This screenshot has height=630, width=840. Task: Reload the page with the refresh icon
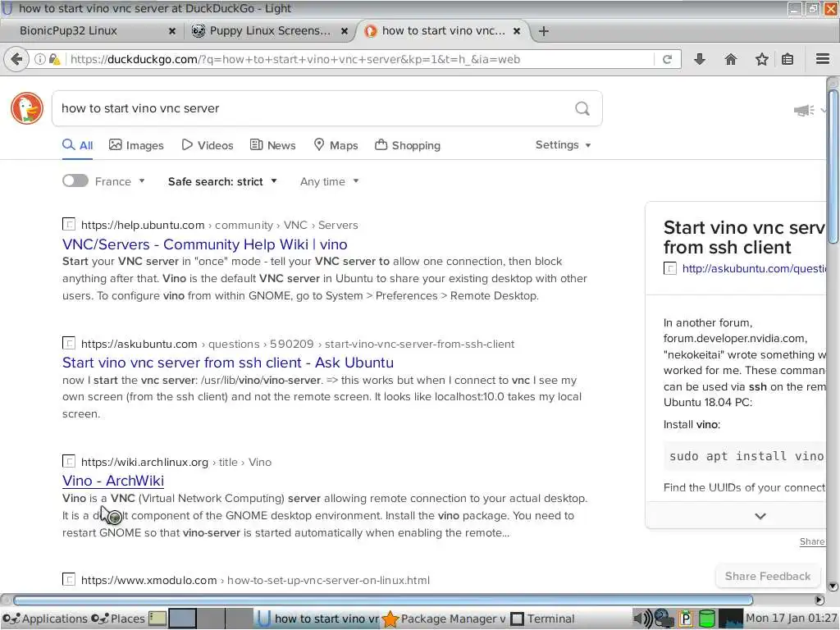tap(667, 59)
